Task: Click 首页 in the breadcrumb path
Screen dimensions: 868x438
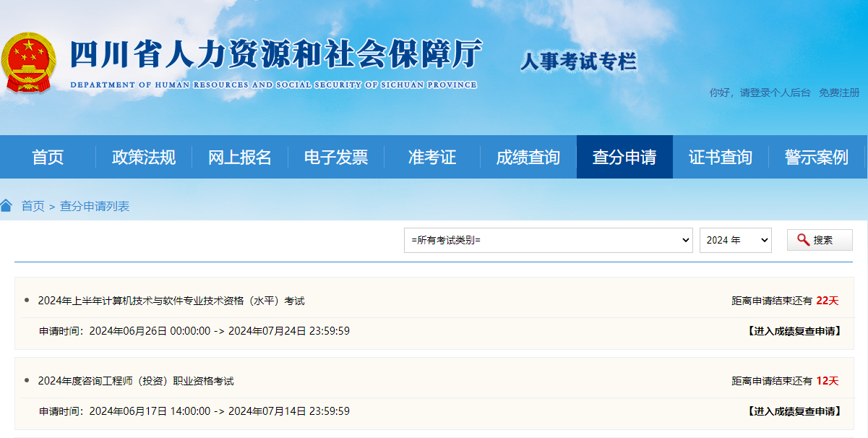Action: point(33,206)
